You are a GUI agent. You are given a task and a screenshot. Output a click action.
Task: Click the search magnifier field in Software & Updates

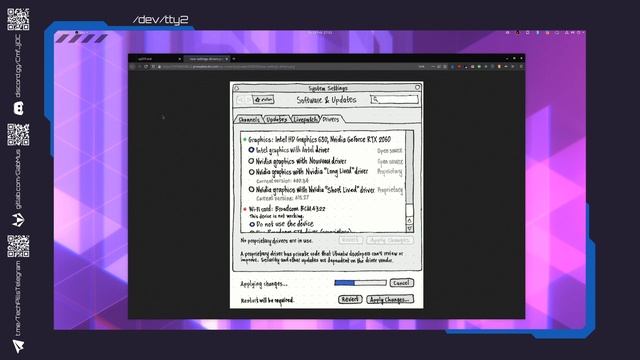[x=394, y=99]
